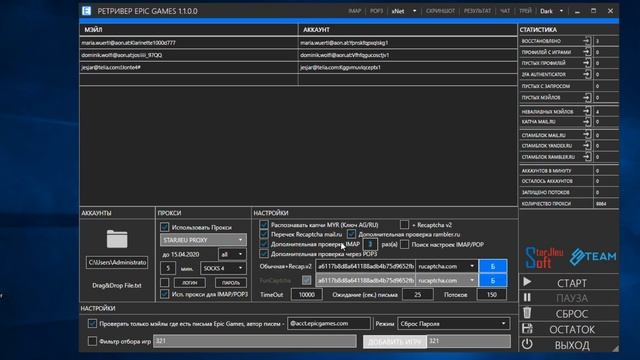Image resolution: width=640 pixels, height=360 pixels.
Task: Export Спамблок Rambler.ru list via arrow icon
Action: (x=587, y=156)
